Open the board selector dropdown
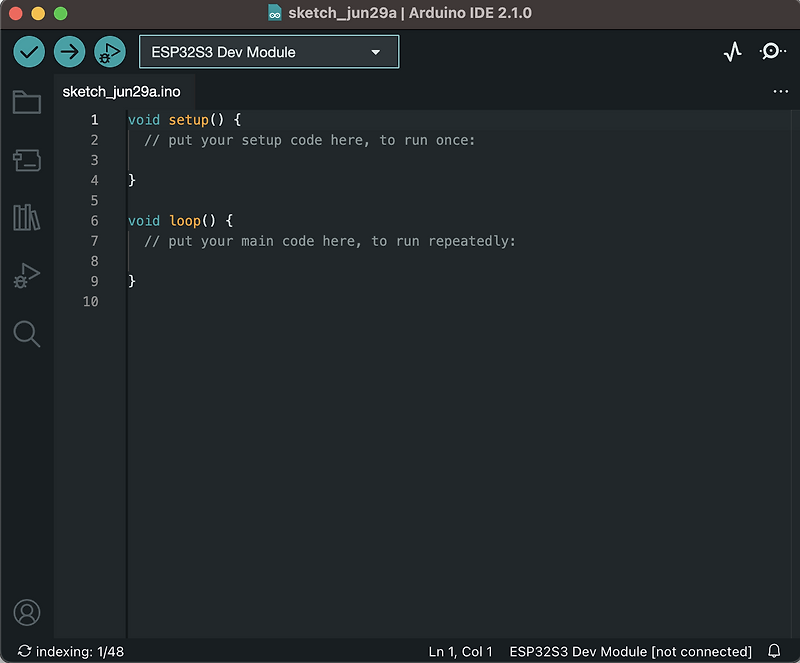 (x=268, y=51)
